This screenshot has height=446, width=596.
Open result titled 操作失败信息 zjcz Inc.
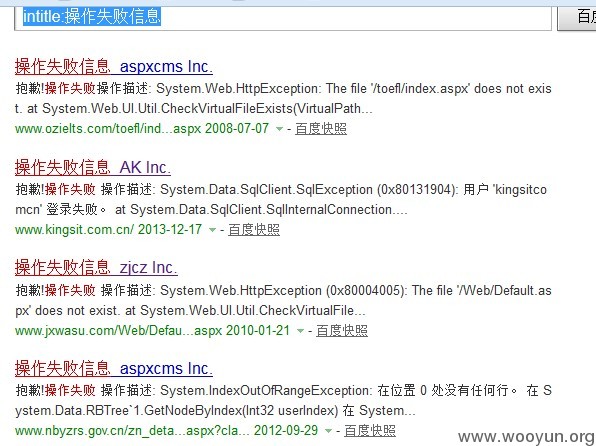click(96, 268)
